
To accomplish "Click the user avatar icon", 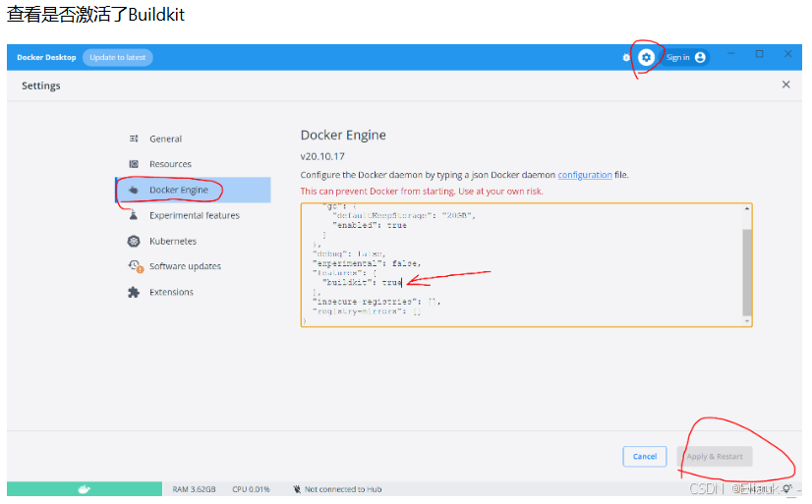I will (x=700, y=57).
